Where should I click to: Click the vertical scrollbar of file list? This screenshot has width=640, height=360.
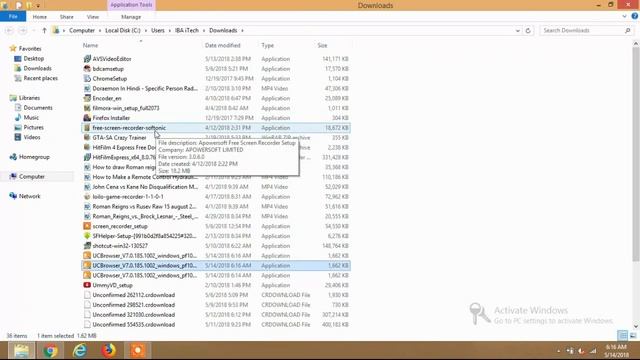tap(636, 155)
